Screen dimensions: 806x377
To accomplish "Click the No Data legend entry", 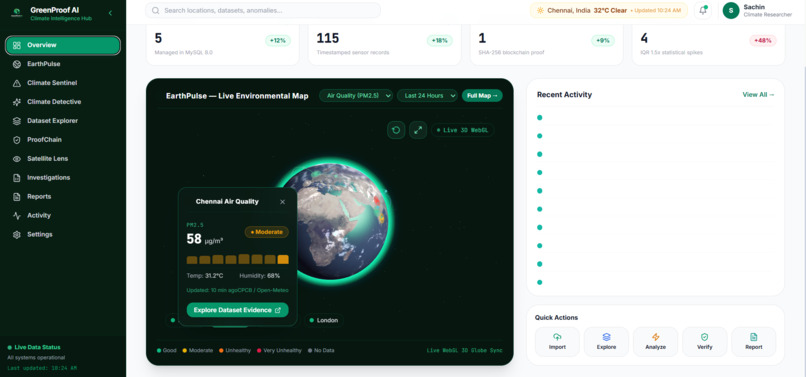I will coord(321,351).
